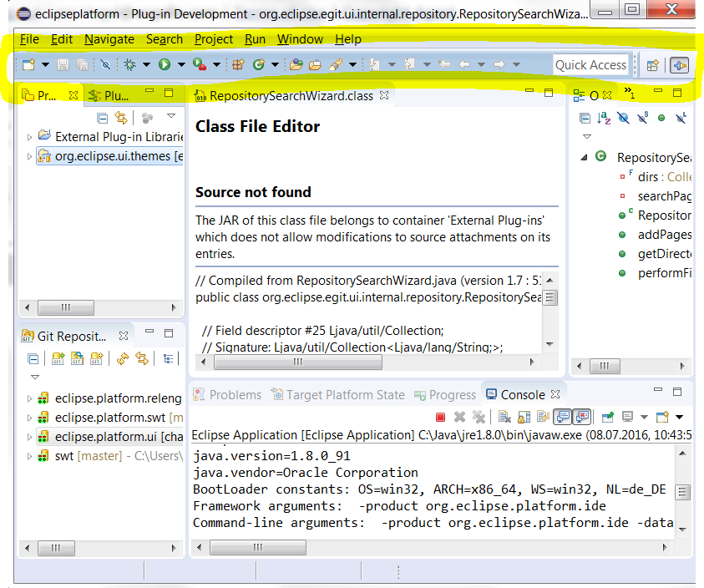704x588 pixels.
Task: Toggle Scroll Lock in Console
Action: click(x=524, y=418)
